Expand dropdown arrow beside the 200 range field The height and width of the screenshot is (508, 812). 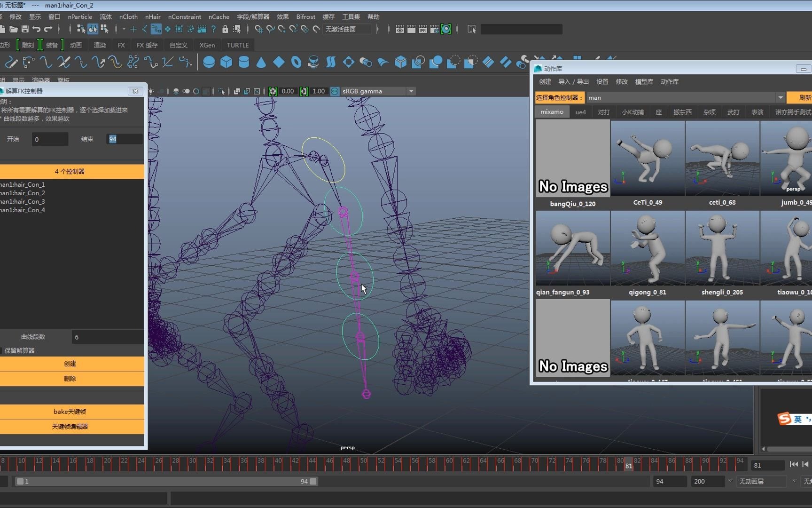(x=730, y=481)
